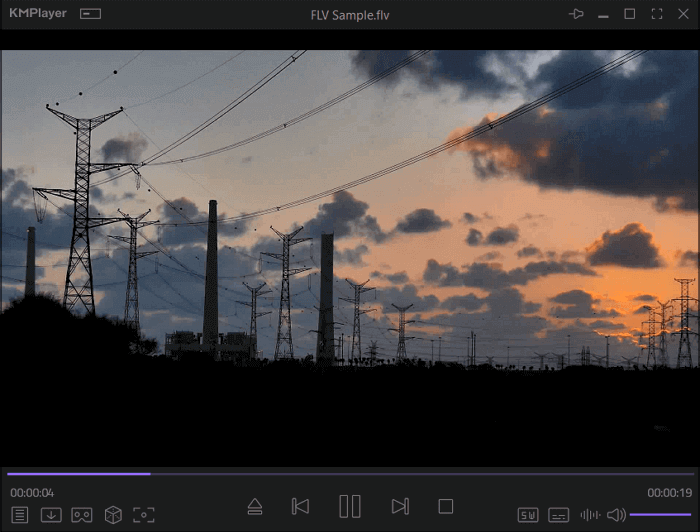Click the download video icon

click(51, 515)
